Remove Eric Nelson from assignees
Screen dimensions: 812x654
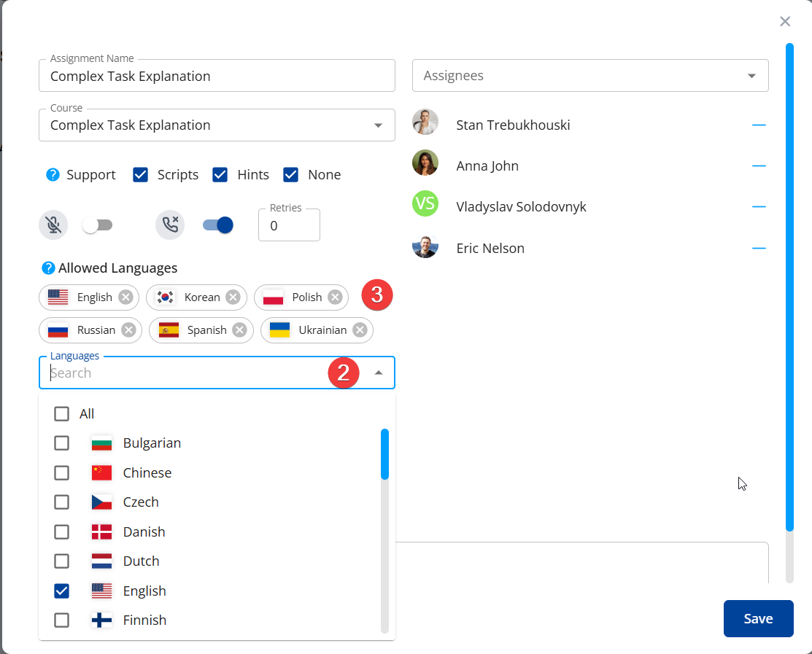[x=759, y=249]
